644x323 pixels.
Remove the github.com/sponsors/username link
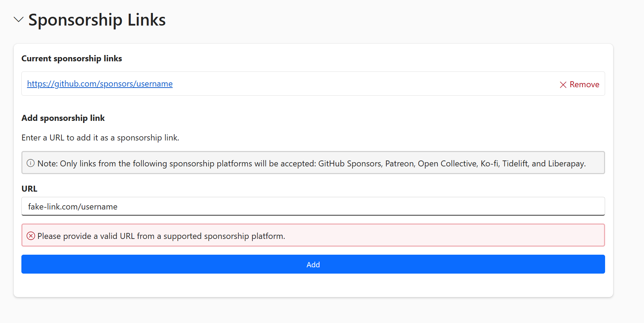click(579, 84)
